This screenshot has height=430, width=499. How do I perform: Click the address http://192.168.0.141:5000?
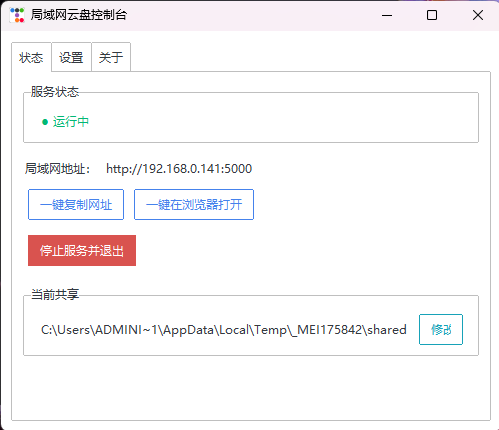179,169
